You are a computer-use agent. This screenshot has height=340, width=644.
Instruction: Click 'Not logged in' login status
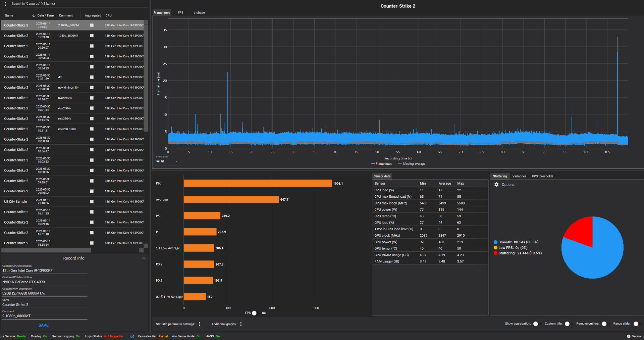coord(113,336)
